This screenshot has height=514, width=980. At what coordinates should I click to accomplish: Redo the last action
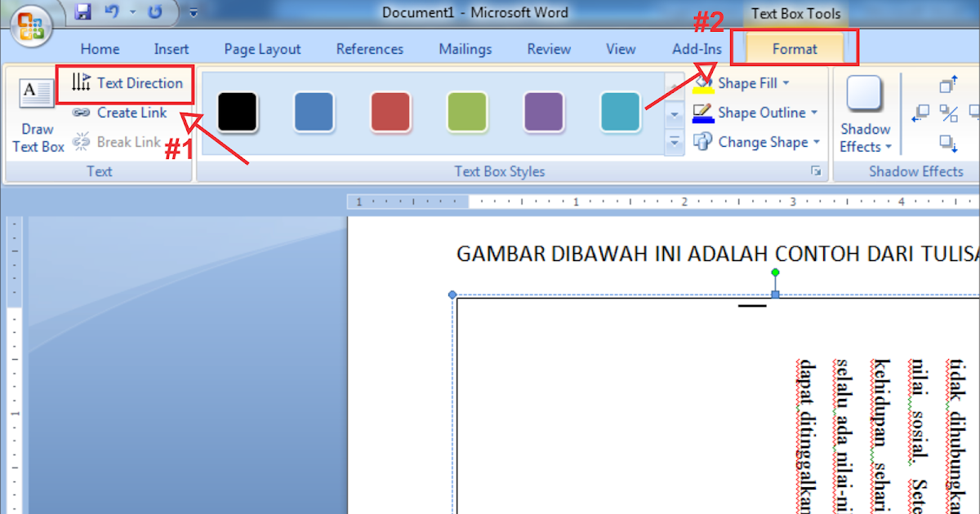click(154, 11)
